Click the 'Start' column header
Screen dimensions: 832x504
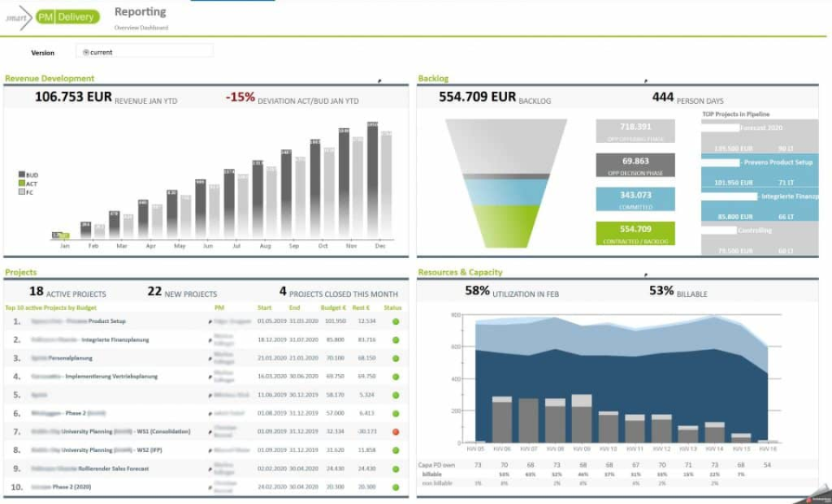[265, 307]
